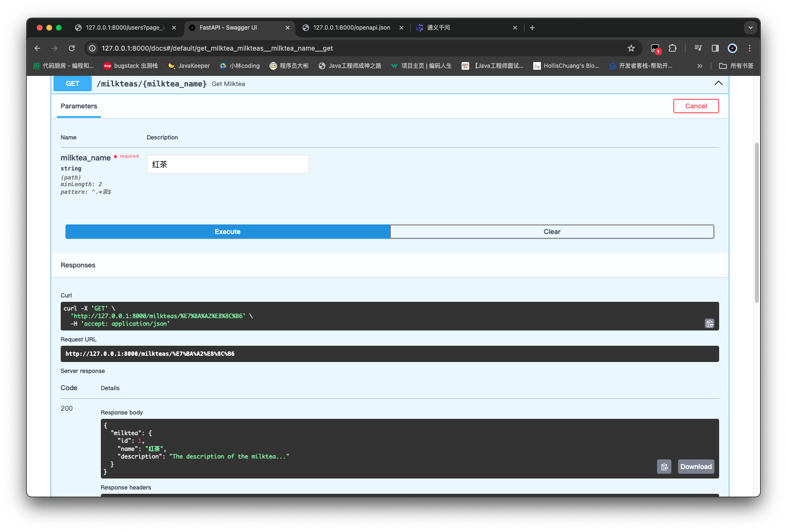Go forward in browser history
The width and height of the screenshot is (787, 532).
pos(54,48)
